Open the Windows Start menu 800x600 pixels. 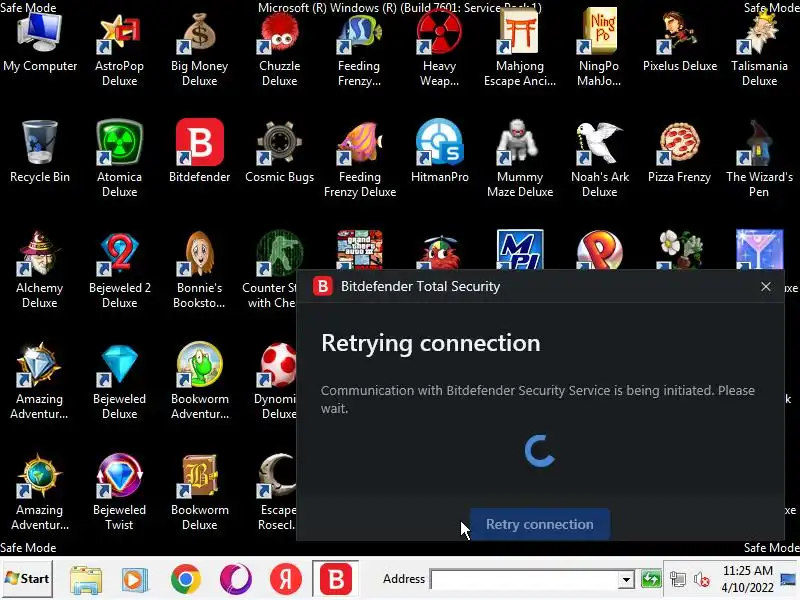click(27, 579)
